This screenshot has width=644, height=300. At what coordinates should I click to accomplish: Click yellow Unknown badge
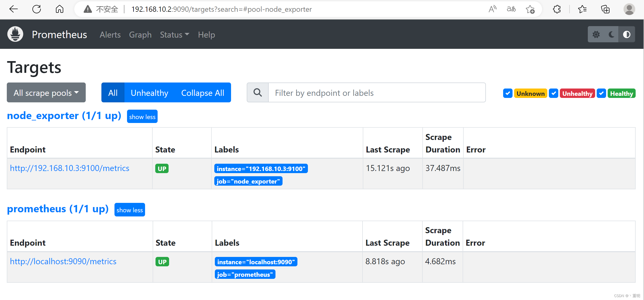pyautogui.click(x=530, y=93)
